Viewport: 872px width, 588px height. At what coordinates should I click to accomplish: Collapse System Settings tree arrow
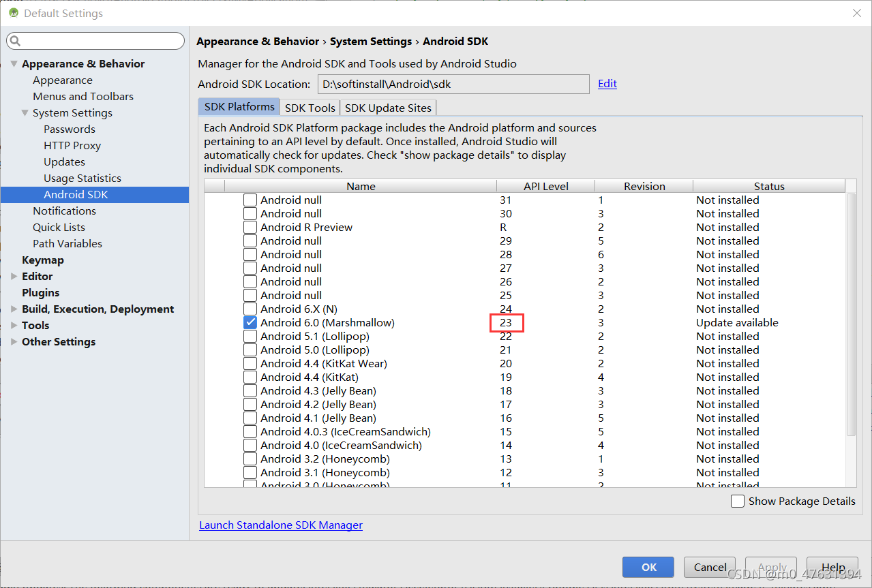pyautogui.click(x=25, y=113)
